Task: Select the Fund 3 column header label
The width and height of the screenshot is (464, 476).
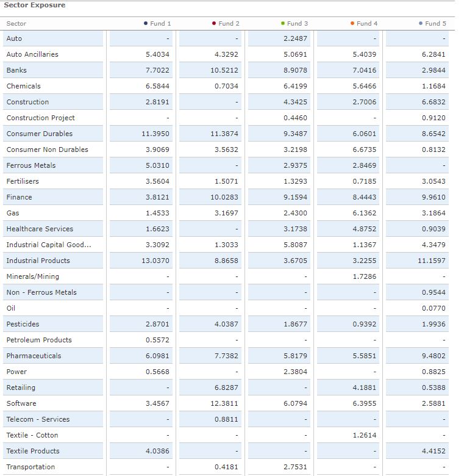Action: (298, 24)
